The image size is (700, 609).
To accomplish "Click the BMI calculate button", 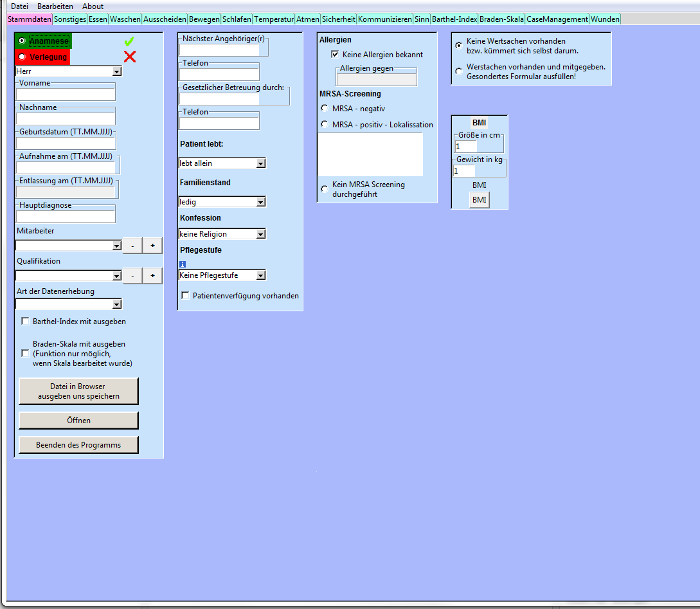I will [x=479, y=199].
